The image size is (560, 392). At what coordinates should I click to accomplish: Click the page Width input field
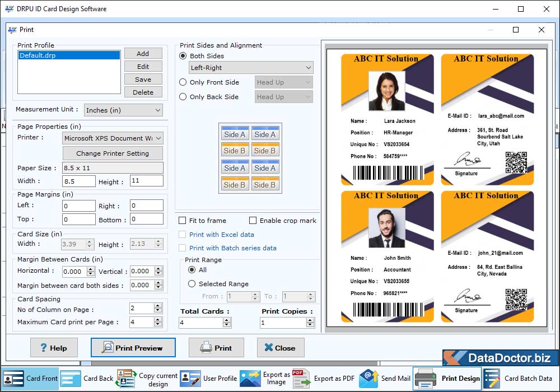pyautogui.click(x=79, y=181)
